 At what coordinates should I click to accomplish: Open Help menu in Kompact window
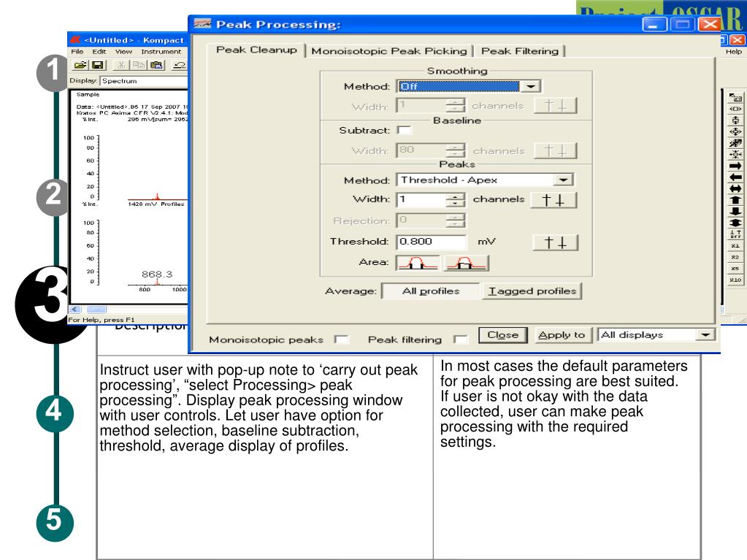click(734, 51)
